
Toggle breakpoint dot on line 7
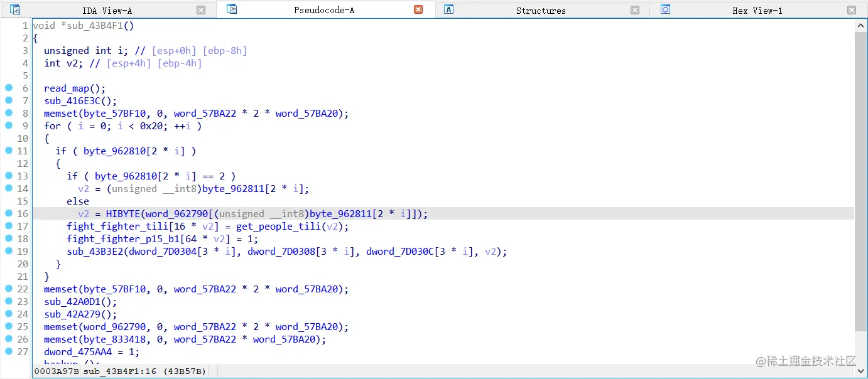[9, 100]
